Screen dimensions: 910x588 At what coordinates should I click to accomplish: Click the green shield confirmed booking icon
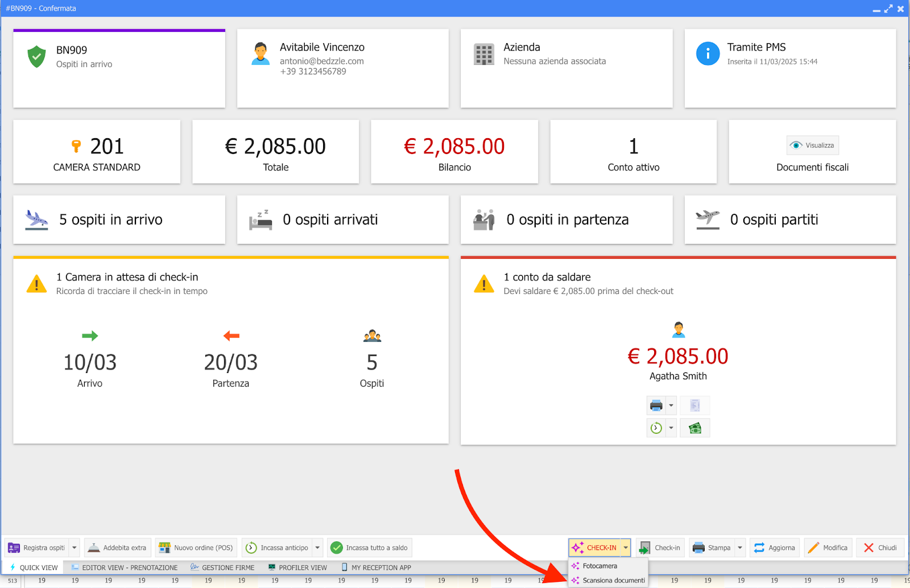(x=37, y=56)
